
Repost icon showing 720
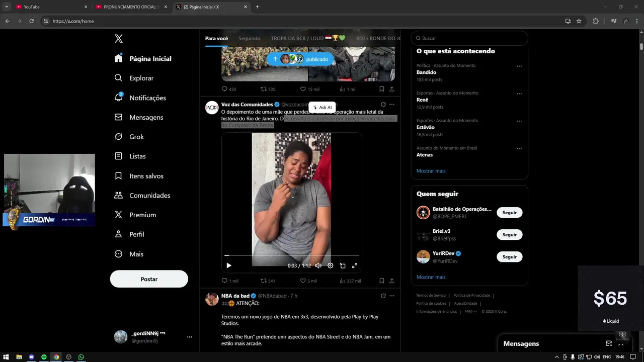click(x=264, y=89)
